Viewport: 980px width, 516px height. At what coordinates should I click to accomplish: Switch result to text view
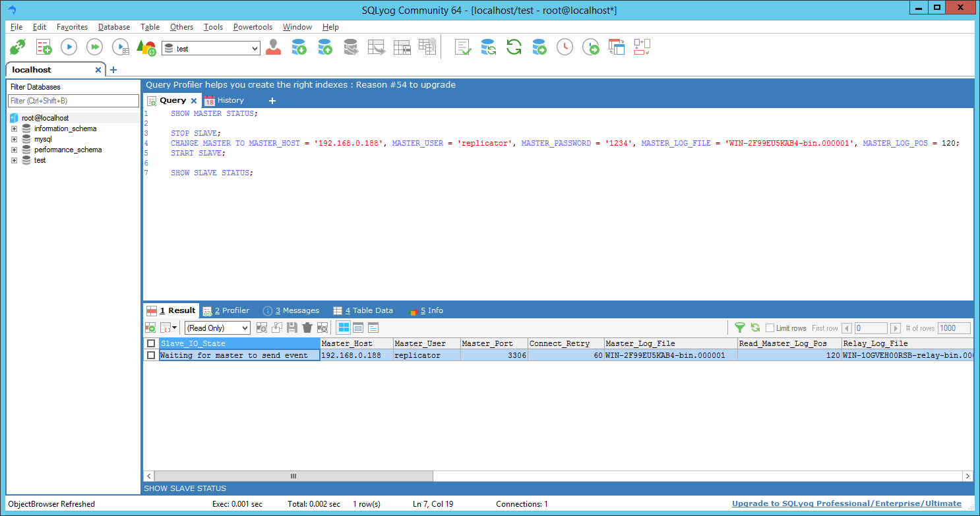(373, 328)
